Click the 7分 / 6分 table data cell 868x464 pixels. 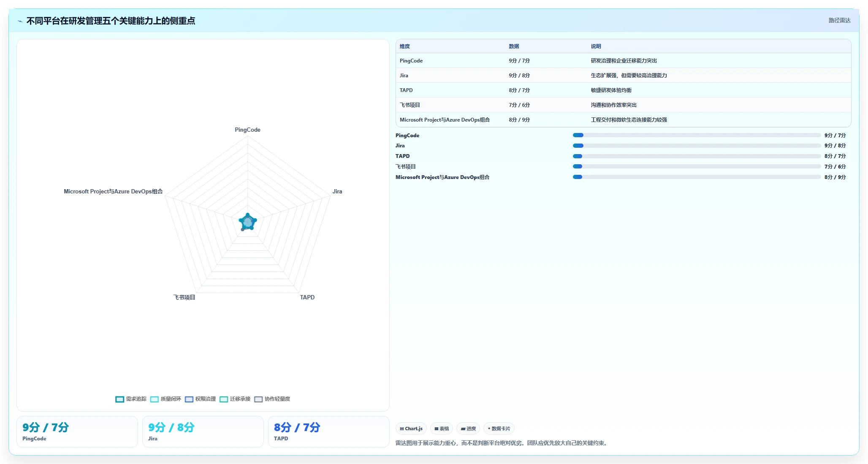[x=519, y=105]
